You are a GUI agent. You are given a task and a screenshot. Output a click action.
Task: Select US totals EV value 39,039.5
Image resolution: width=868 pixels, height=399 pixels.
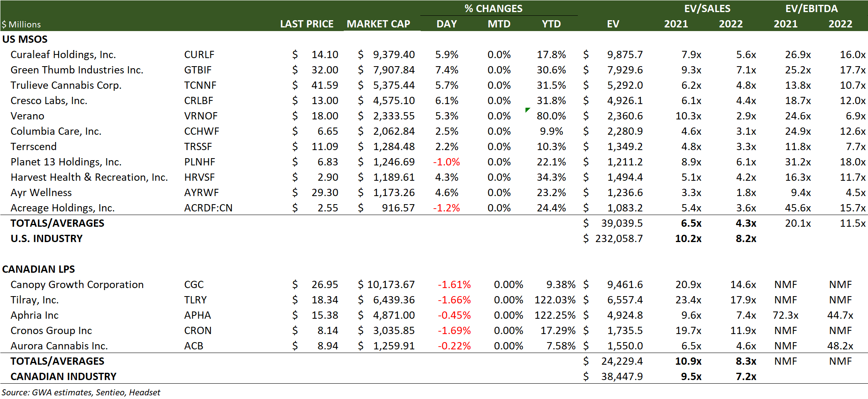[x=622, y=223]
